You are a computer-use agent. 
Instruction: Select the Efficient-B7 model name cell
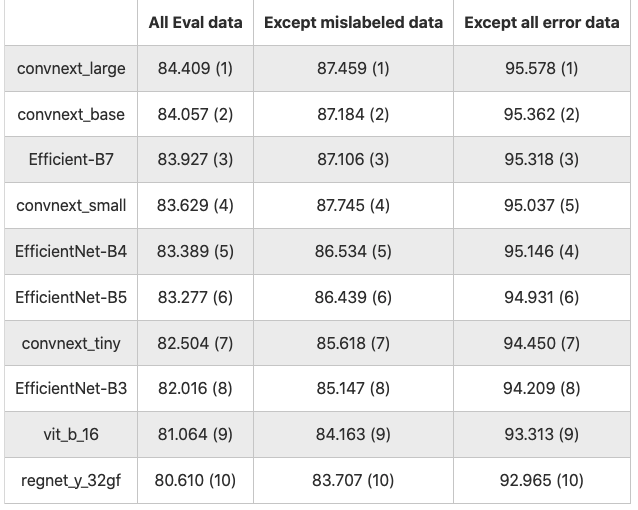click(x=71, y=160)
